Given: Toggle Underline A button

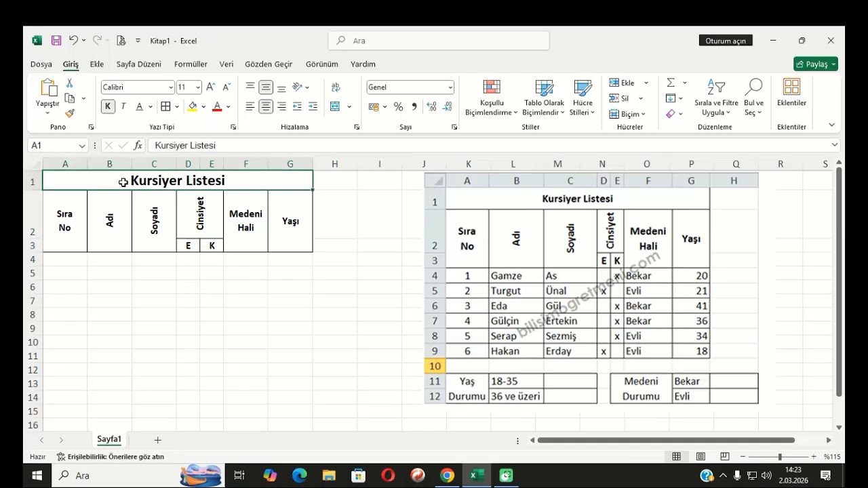Looking at the screenshot, I should (x=139, y=106).
